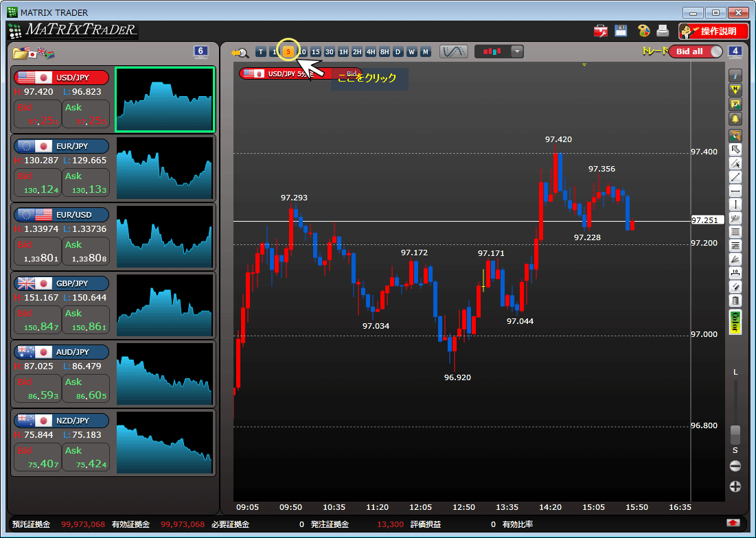Screen dimensions: 756x538
Task: Click the zoom out minus icon
Action: [x=735, y=466]
